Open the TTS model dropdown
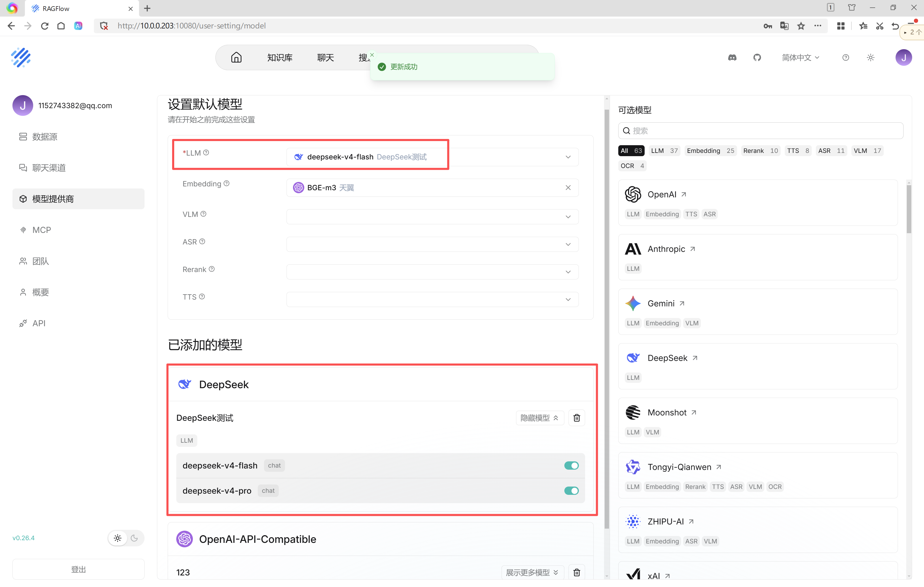The image size is (924, 587). 433,300
